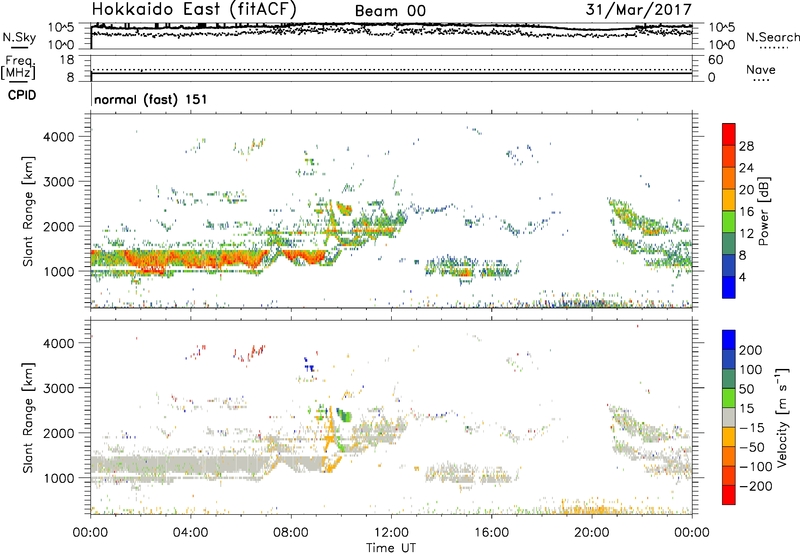Click the 'Beam 00' label
Viewport: 800px width, 554px height.
(x=390, y=11)
